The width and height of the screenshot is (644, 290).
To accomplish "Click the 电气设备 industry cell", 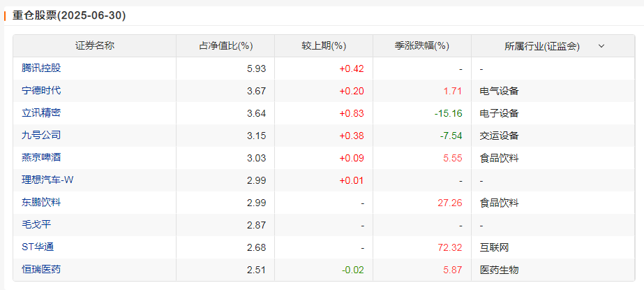I will tap(499, 91).
